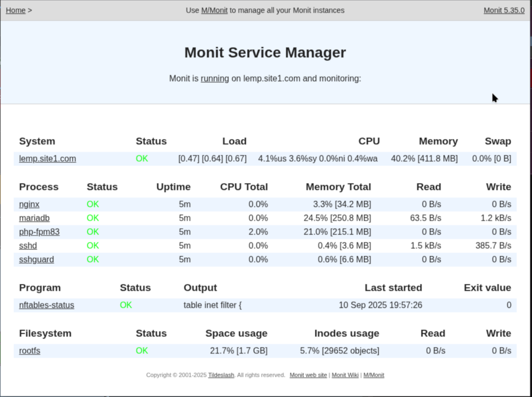This screenshot has height=397, width=532.
Task: Open the nftables-status program page
Action: [46, 306]
